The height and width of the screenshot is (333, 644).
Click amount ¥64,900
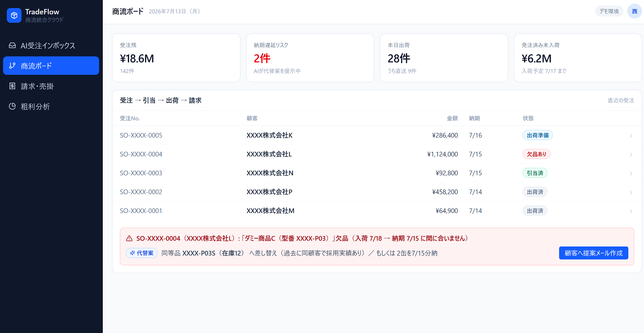447,211
